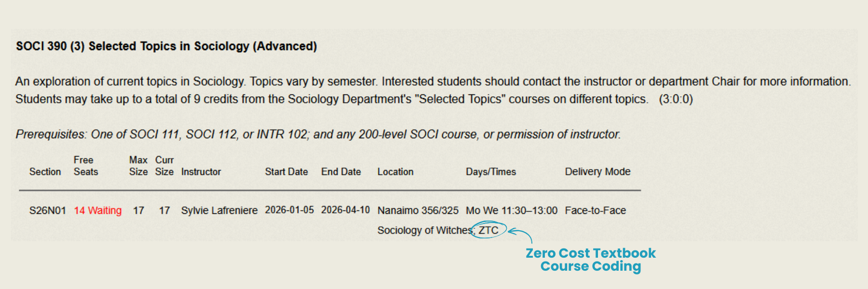Click the Curr Size column header

click(x=164, y=166)
